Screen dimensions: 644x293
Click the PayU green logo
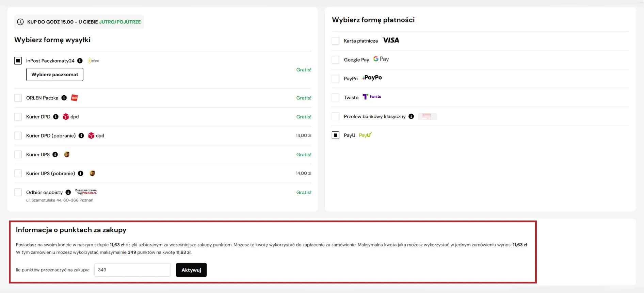[365, 135]
